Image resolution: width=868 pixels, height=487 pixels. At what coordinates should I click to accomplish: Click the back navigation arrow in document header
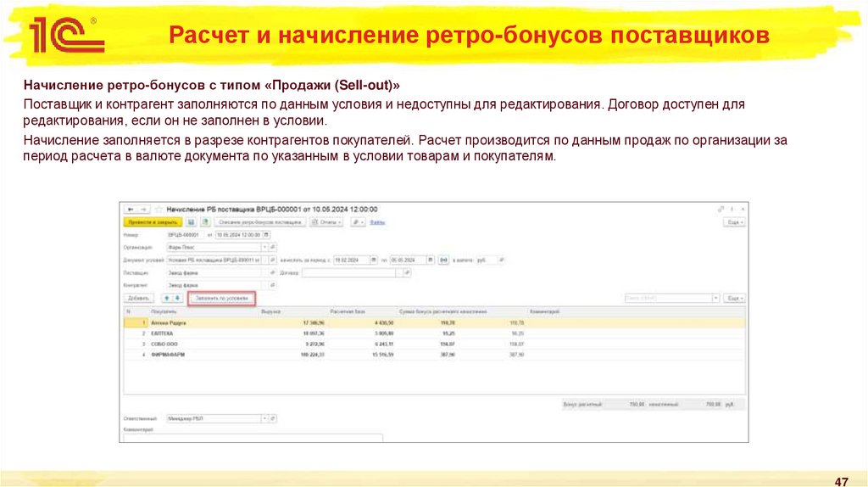pos(131,210)
